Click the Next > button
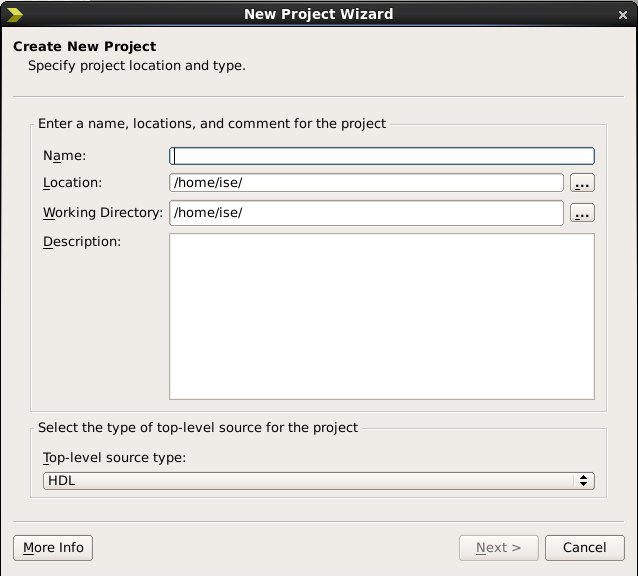 click(x=498, y=548)
